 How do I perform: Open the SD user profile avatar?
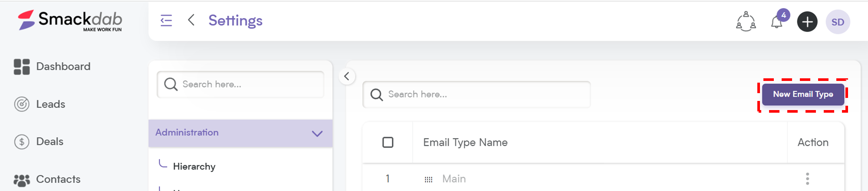(x=838, y=22)
